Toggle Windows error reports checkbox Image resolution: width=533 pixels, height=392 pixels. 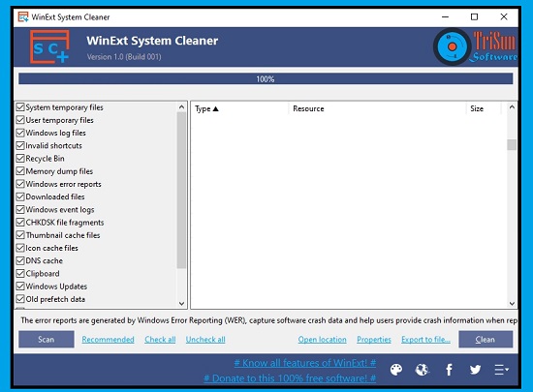(20, 184)
